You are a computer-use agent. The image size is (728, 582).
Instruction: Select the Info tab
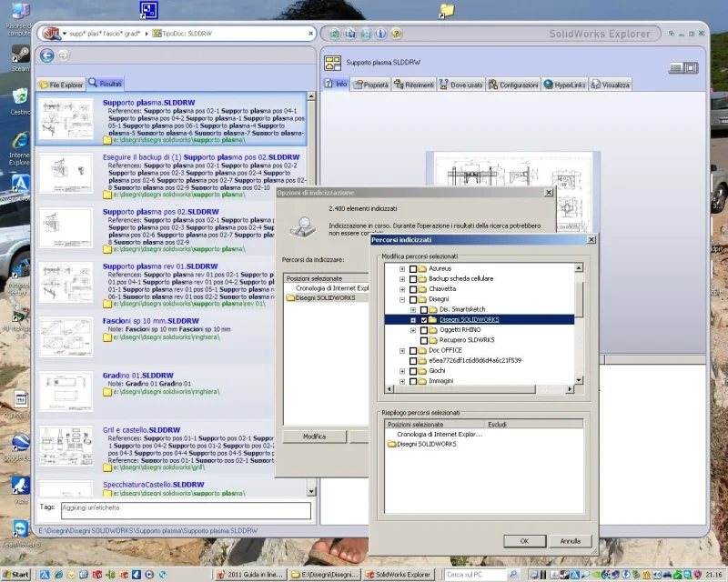pyautogui.click(x=336, y=84)
